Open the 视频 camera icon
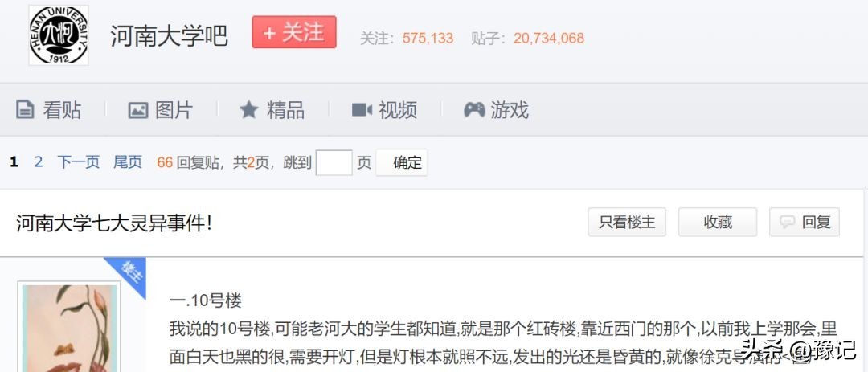868x372 pixels. 362,109
